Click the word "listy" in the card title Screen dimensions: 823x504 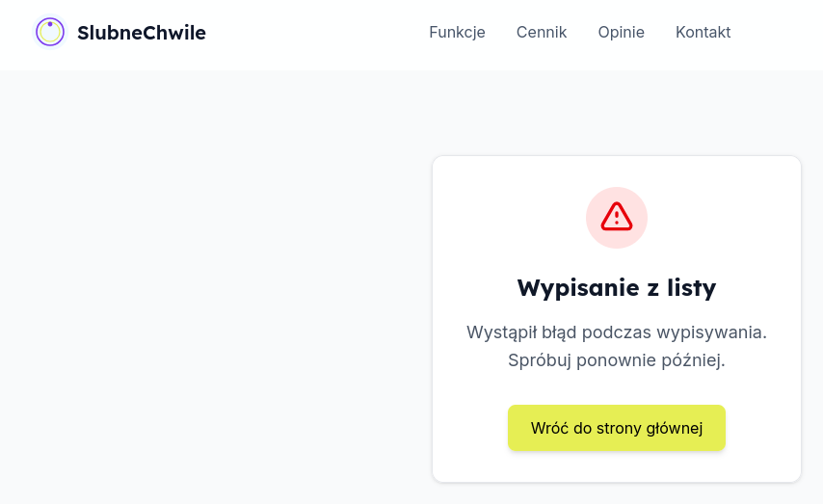[x=691, y=287]
